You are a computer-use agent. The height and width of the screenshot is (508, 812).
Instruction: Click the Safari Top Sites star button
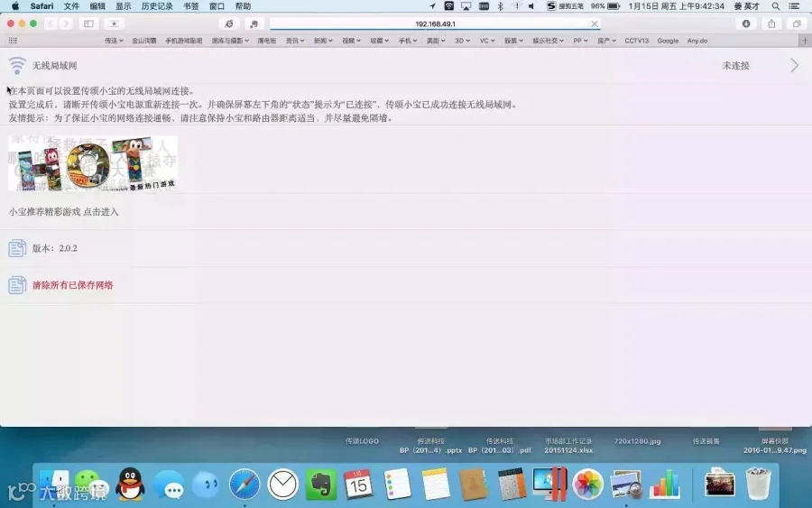click(x=114, y=23)
